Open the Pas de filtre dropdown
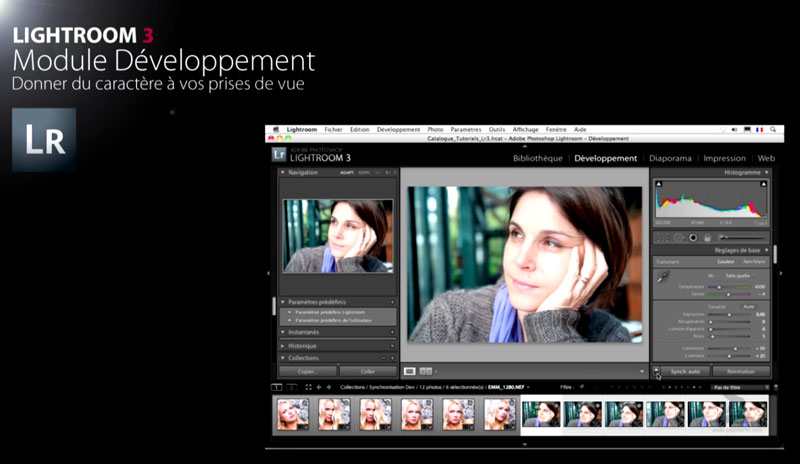 click(x=739, y=387)
